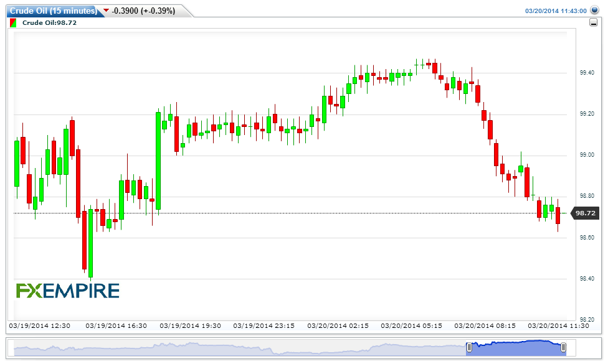Click the 03/19/2014 19:30 time label
Viewport: 608px width, 364px height.
pyautogui.click(x=190, y=325)
